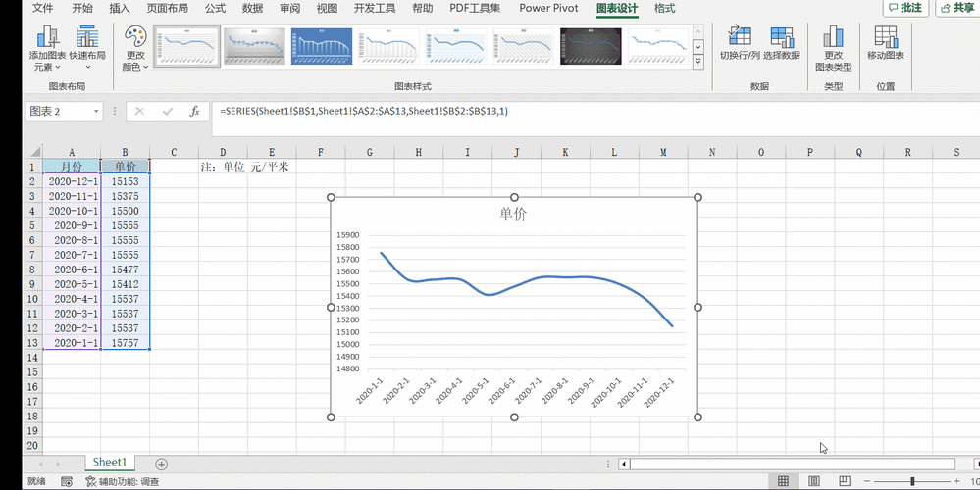The width and height of the screenshot is (980, 490).
Task: Click the 共享 (Share) button
Action: click(x=955, y=8)
